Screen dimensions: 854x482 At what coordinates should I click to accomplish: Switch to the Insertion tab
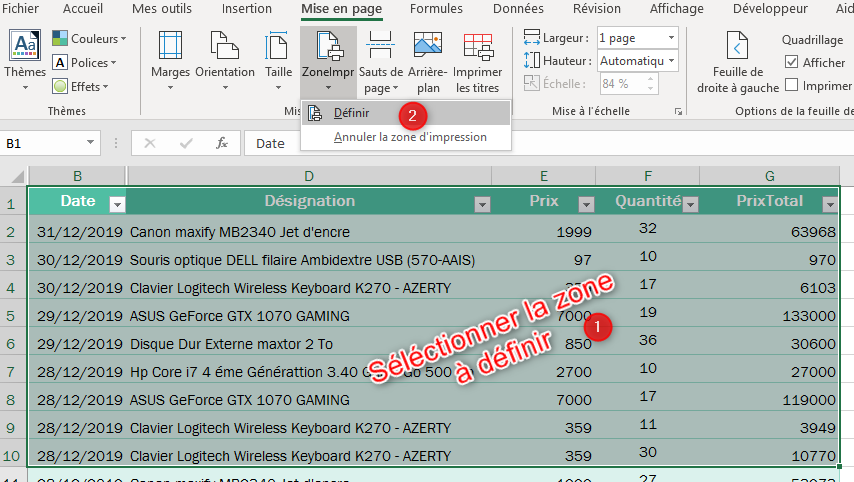247,9
